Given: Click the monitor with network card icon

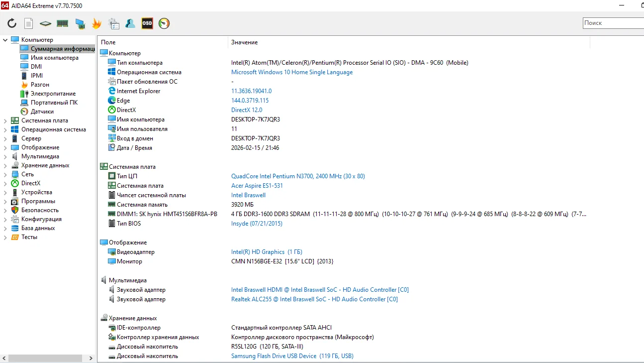Looking at the screenshot, I should click(80, 23).
